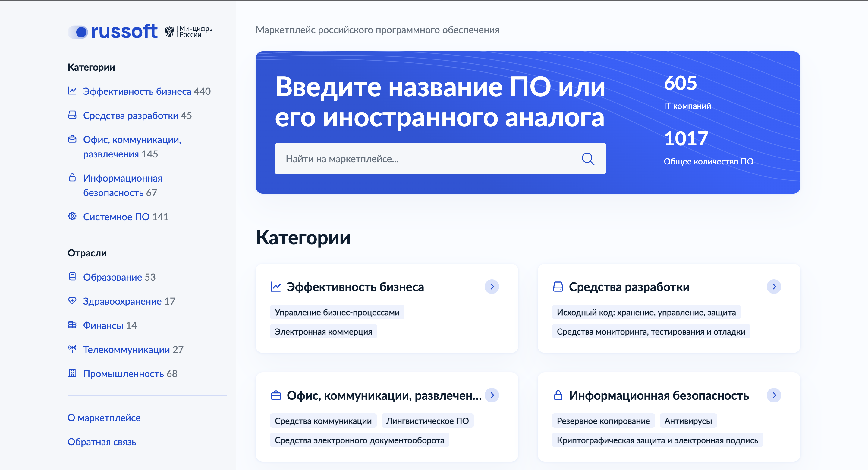Expand the Офис, коммуникации card chevron

[x=492, y=395]
